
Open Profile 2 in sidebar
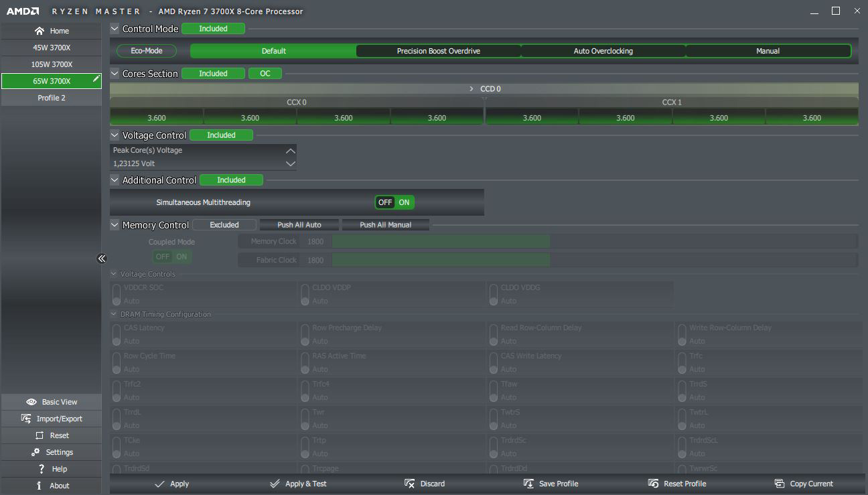52,98
